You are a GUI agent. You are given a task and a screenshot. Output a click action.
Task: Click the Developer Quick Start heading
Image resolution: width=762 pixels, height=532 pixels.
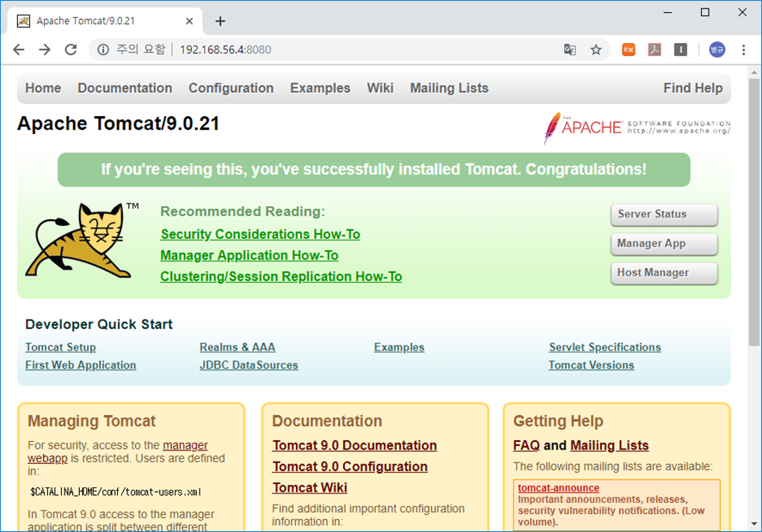[99, 324]
